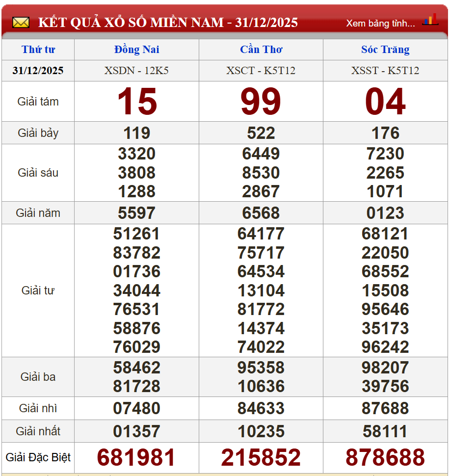Screen dimensions: 450x476
Task: Click special prize number 681981
Action: [x=136, y=457]
